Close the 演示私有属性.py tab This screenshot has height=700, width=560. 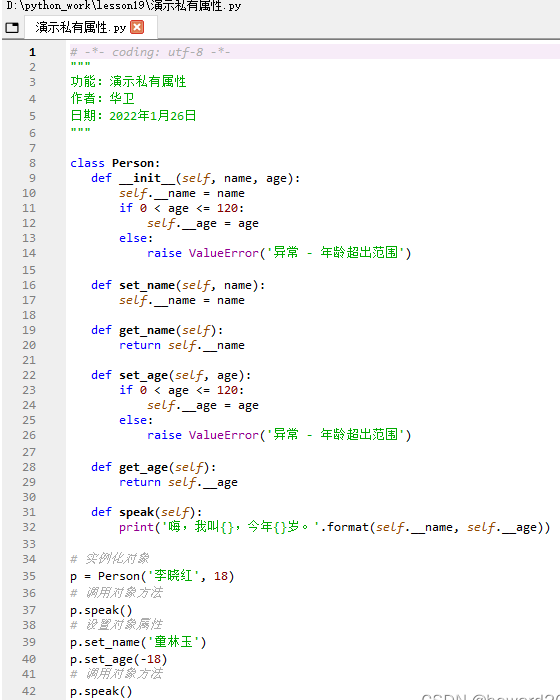tap(137, 27)
